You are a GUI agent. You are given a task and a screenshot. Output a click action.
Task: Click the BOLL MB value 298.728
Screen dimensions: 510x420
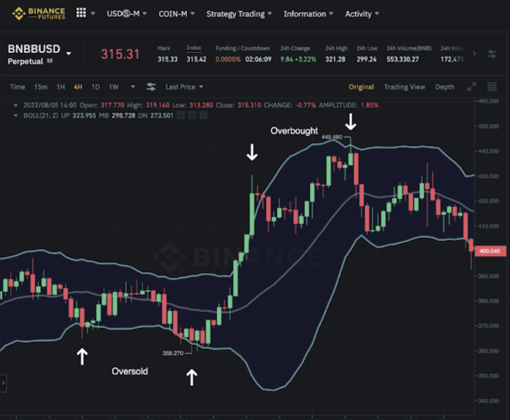pyautogui.click(x=124, y=116)
